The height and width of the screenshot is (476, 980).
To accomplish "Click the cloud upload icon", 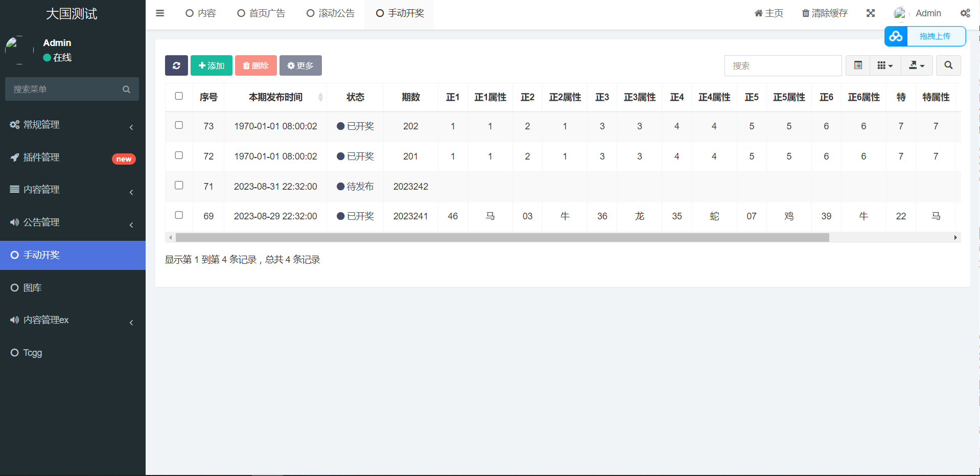I will [896, 36].
